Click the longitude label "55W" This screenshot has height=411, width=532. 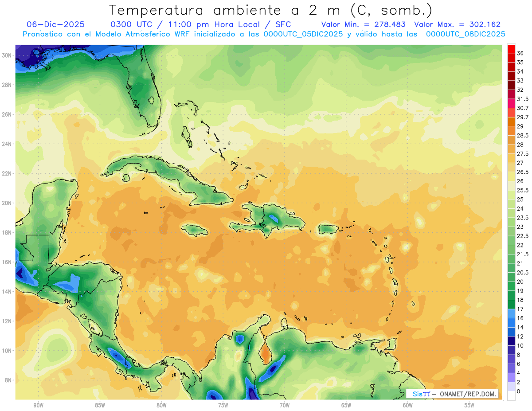click(469, 405)
